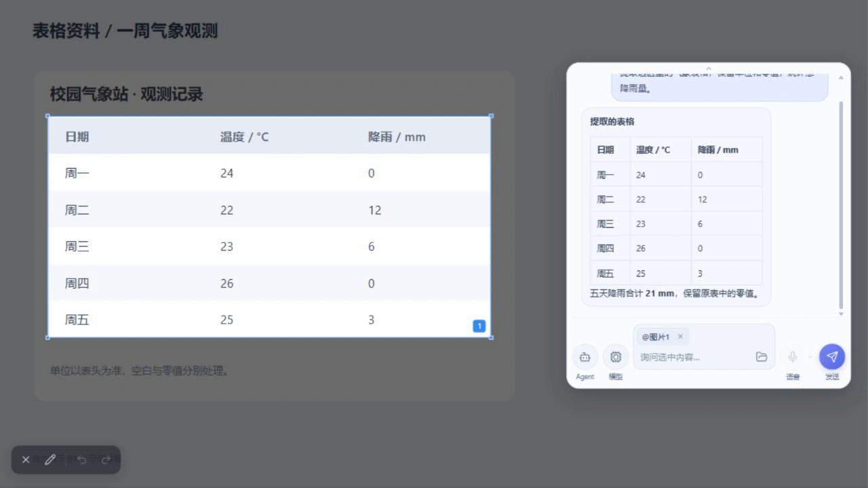868x488 pixels.
Task: Click the 提取的表格 title in the chat reply
Action: (x=612, y=122)
